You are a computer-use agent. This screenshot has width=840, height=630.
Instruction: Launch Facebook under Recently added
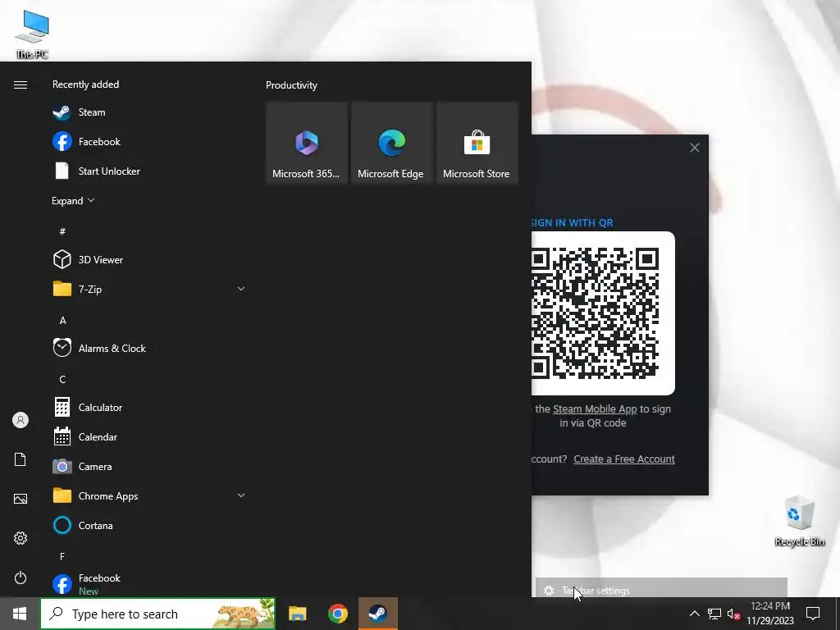149,141
